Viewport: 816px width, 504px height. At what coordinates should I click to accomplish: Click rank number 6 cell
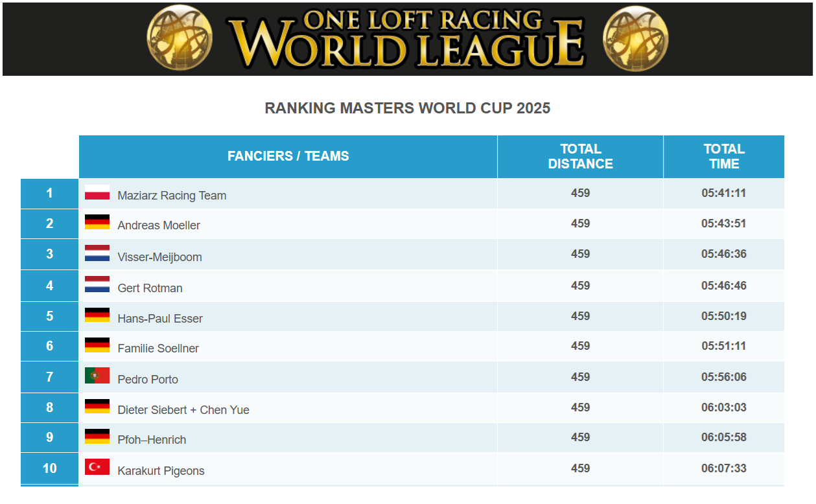pos(49,347)
